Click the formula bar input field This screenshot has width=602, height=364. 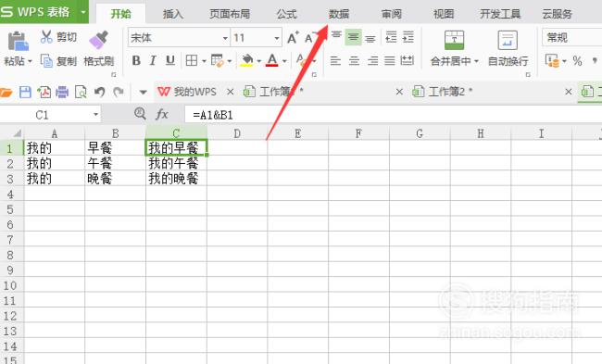click(x=393, y=115)
